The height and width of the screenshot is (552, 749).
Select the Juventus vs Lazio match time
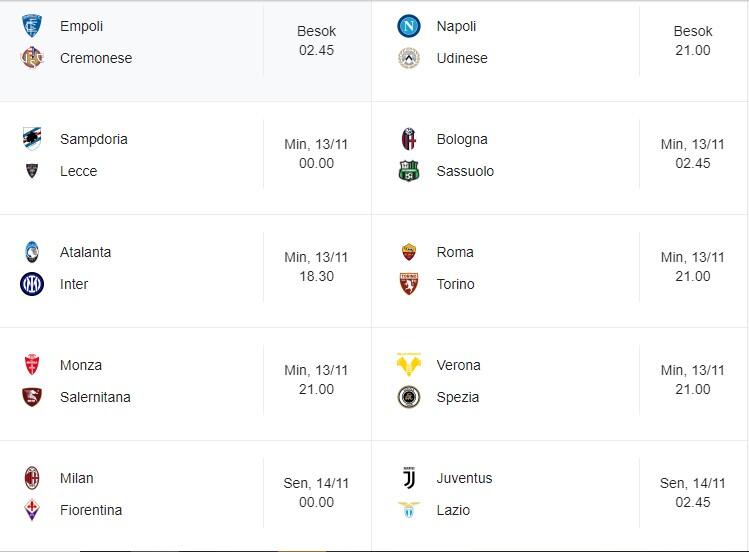[x=692, y=493]
